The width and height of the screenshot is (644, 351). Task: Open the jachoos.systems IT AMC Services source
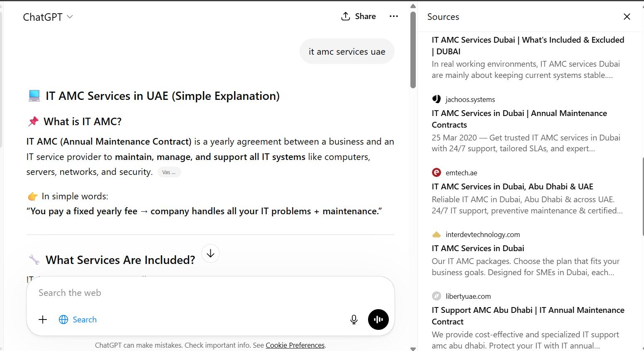pyautogui.click(x=519, y=119)
